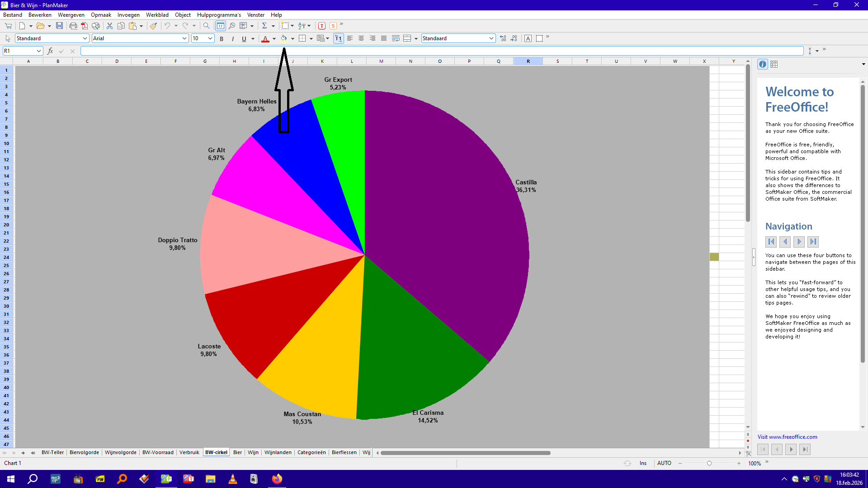Select the Format painter brush icon

coord(154,26)
